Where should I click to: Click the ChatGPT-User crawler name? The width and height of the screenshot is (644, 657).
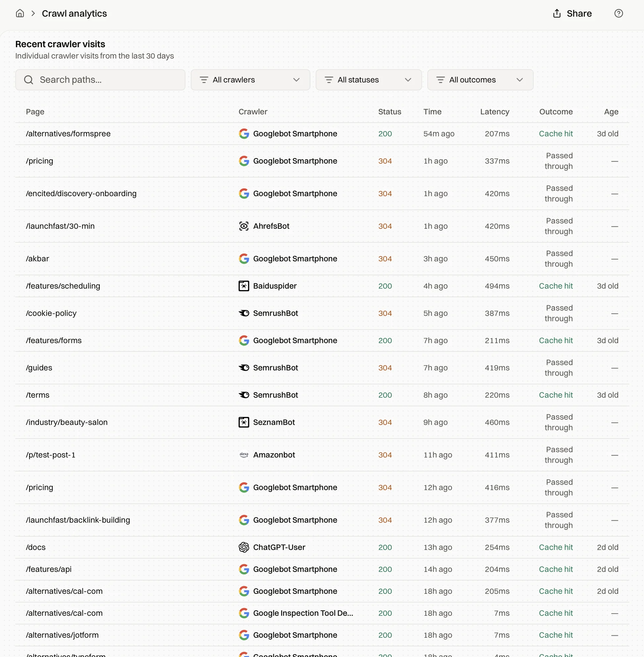(279, 547)
